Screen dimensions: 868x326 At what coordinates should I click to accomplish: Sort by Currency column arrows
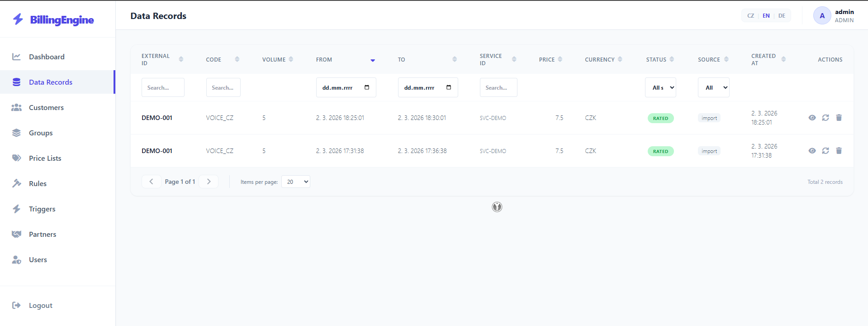point(620,59)
